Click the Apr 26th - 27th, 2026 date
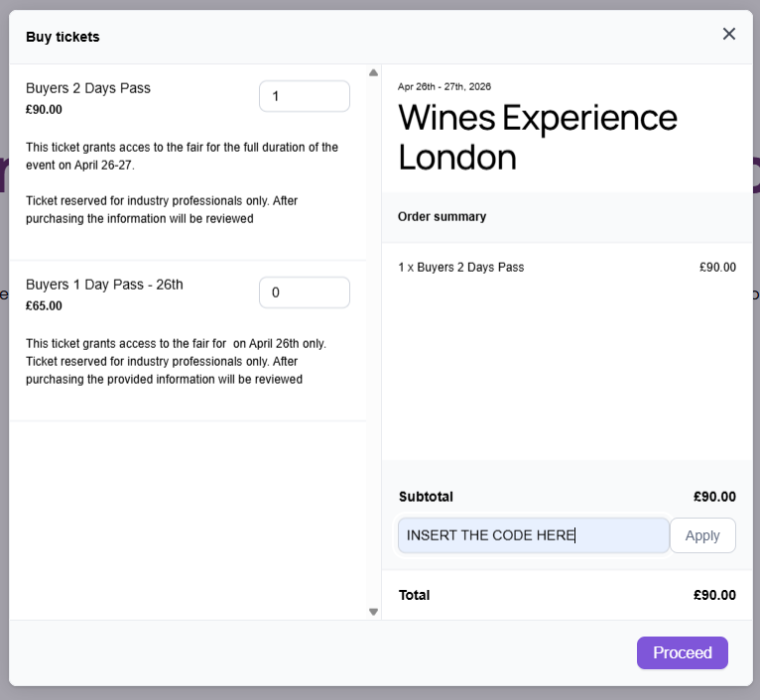The width and height of the screenshot is (760, 700). 443,86
